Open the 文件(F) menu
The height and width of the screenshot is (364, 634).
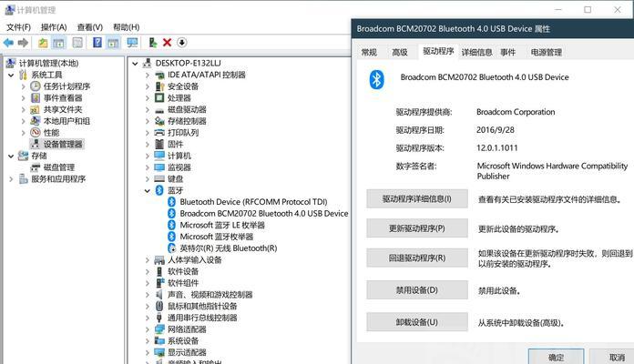(x=18, y=27)
